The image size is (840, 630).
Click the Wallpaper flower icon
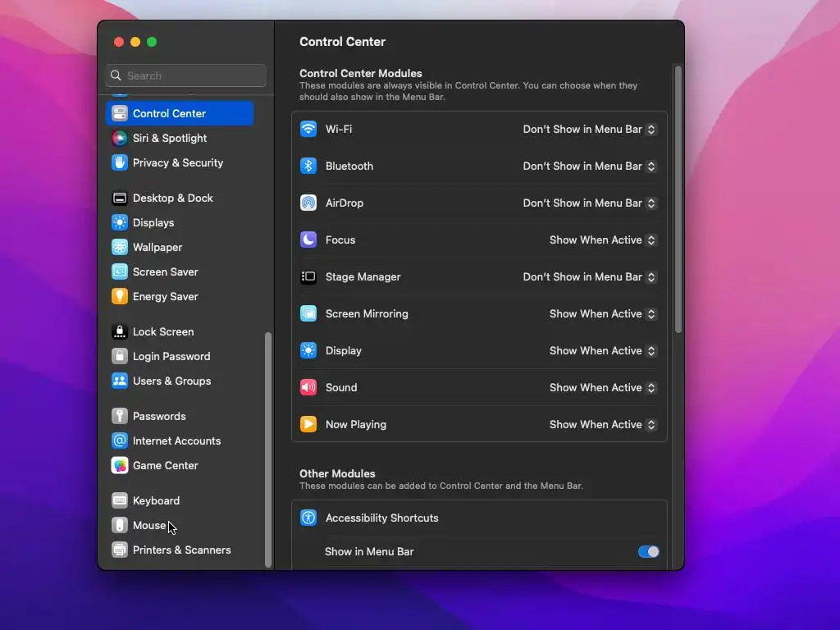click(x=120, y=248)
